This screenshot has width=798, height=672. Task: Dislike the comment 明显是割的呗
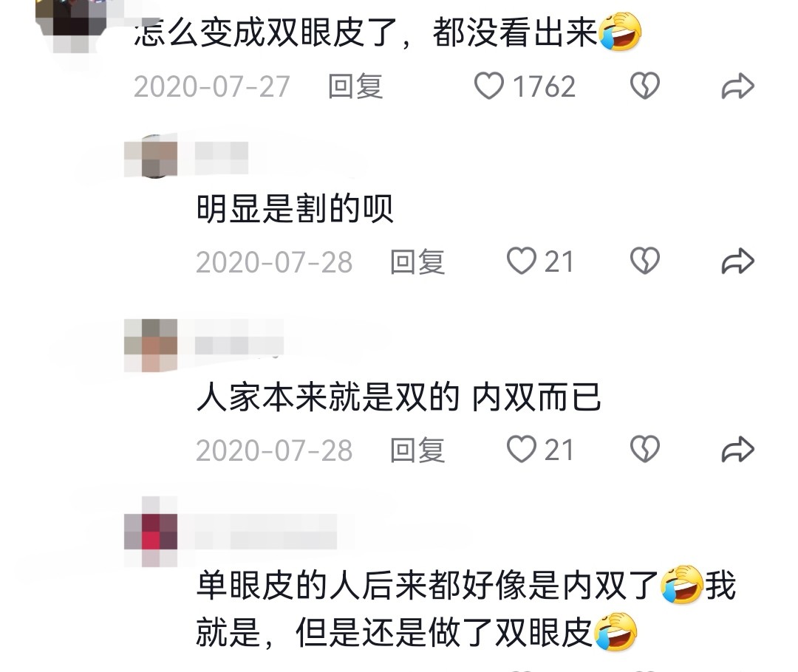645,261
